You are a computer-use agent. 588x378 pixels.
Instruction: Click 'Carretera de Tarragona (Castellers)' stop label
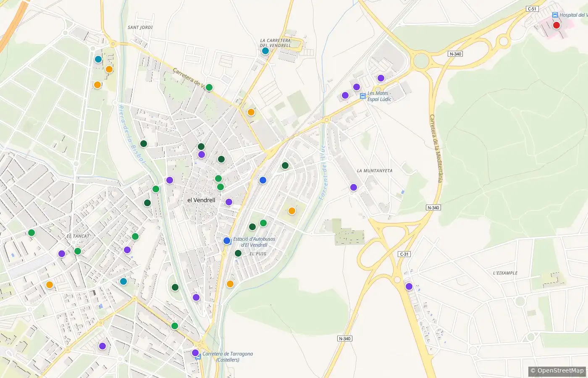point(228,357)
